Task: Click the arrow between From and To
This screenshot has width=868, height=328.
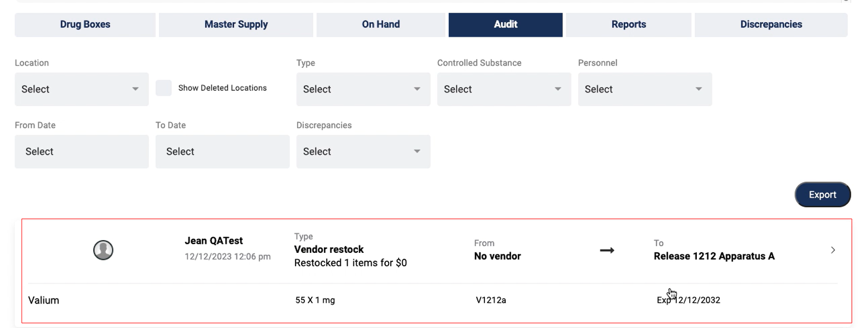Action: click(x=607, y=251)
